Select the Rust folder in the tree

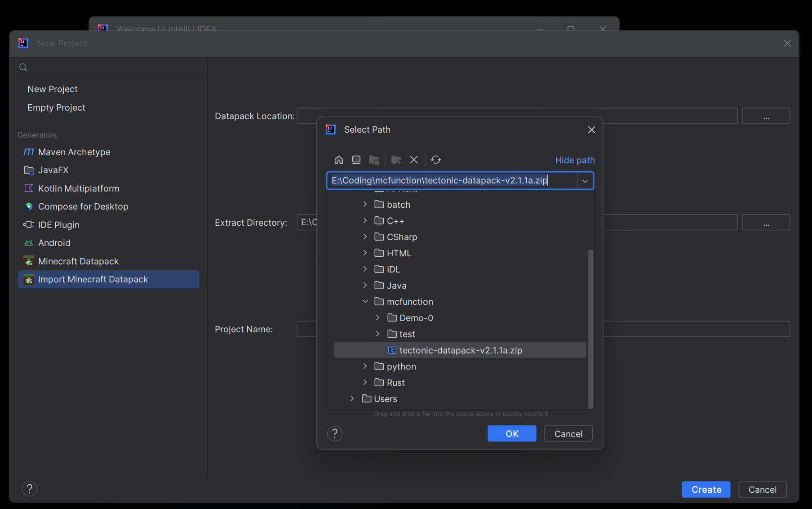[x=460, y=383]
